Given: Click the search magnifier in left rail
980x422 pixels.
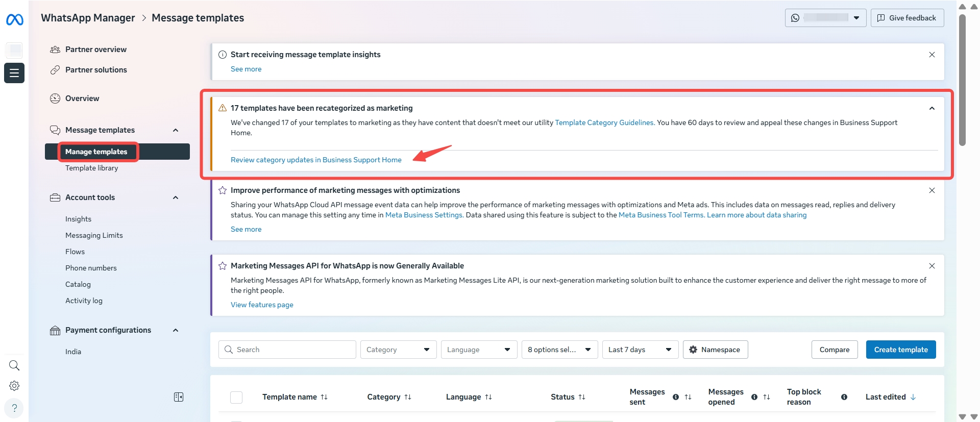Looking at the screenshot, I should pos(14,365).
